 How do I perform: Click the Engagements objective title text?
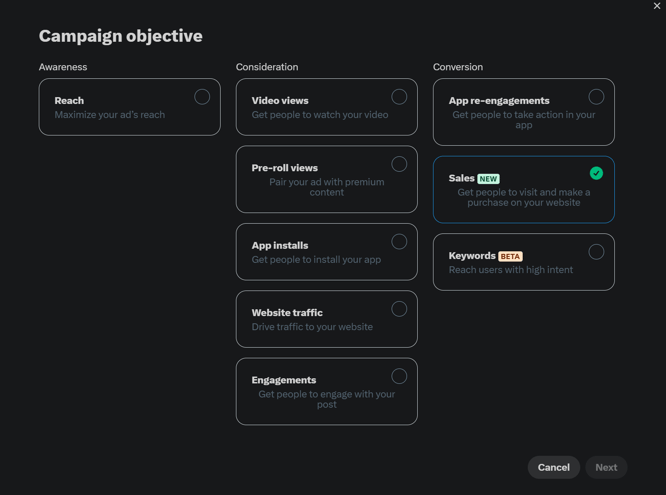pyautogui.click(x=284, y=380)
